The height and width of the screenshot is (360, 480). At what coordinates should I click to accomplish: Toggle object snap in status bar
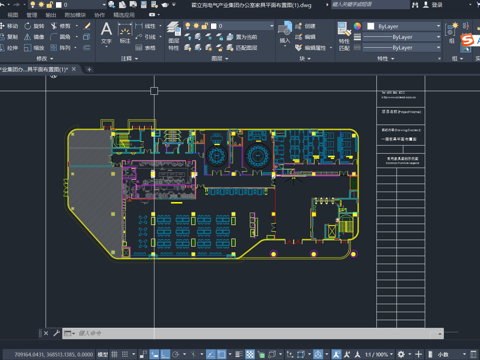tap(221, 354)
